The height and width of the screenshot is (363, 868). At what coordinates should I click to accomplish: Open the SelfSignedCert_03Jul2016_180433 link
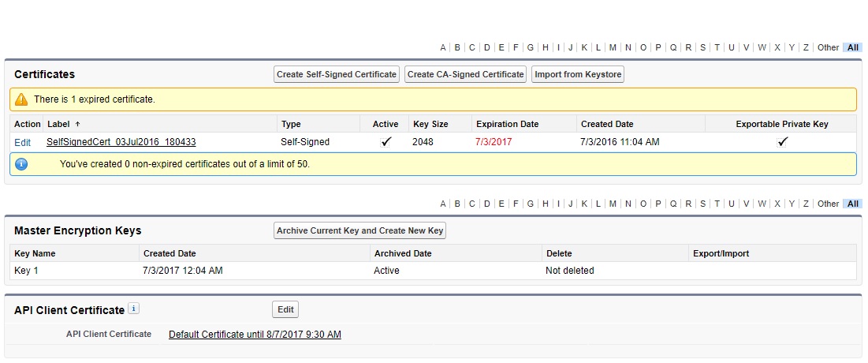coord(121,142)
